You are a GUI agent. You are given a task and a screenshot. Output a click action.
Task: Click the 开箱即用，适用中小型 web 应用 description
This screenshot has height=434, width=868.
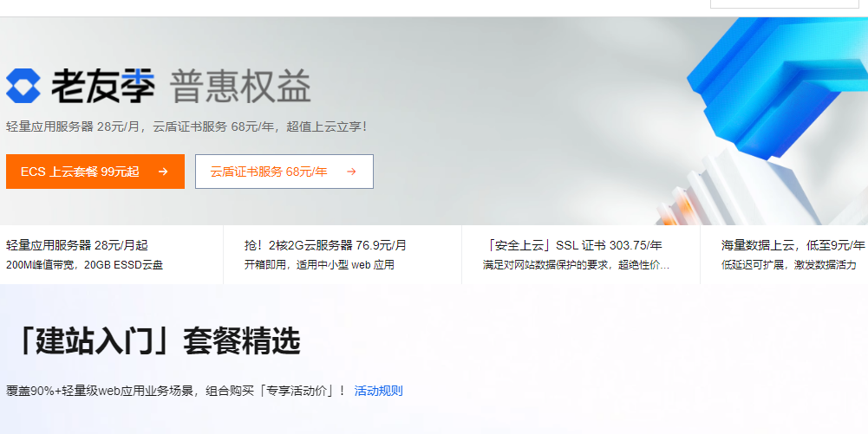point(319,265)
